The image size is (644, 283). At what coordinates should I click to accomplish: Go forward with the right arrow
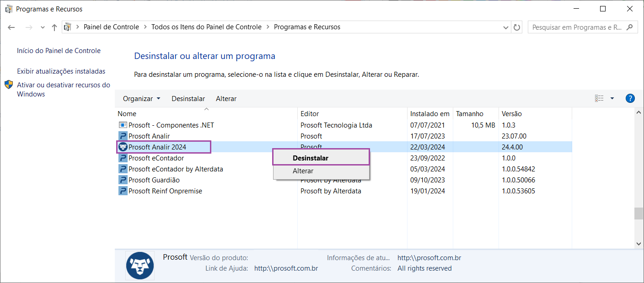29,27
